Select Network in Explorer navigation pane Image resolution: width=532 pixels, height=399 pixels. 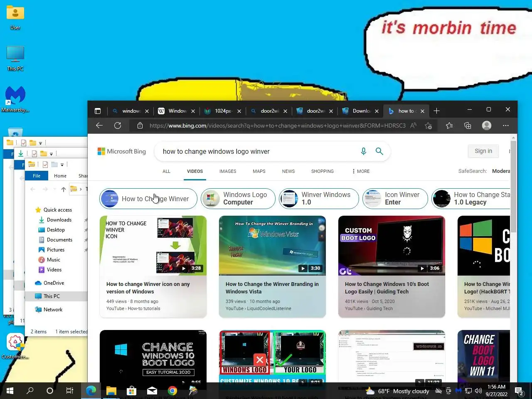[x=53, y=310]
